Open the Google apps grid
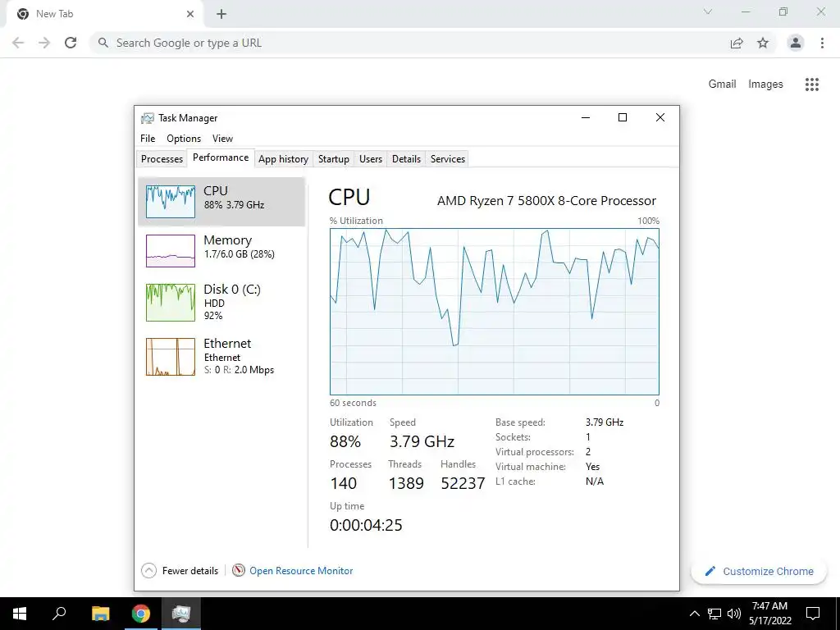This screenshot has height=630, width=840. click(x=812, y=84)
